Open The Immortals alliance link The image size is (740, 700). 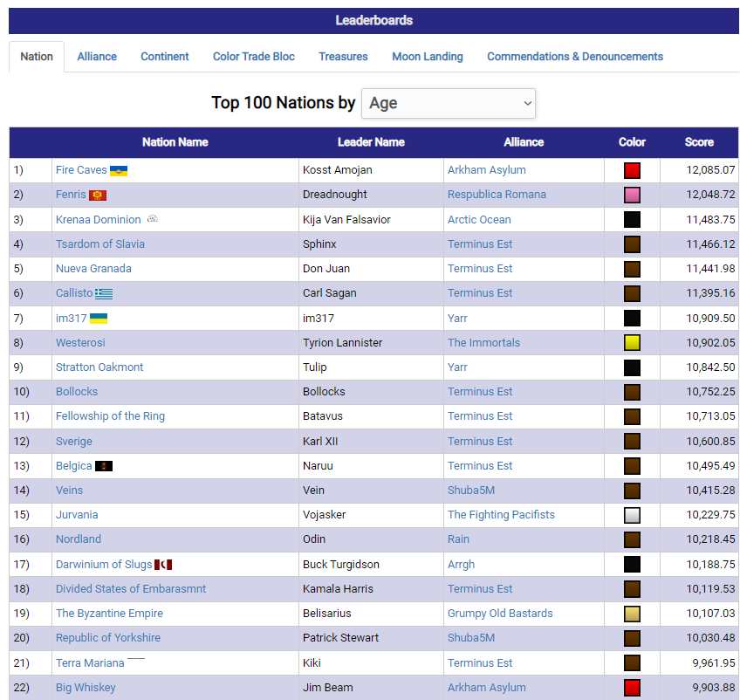[483, 343]
